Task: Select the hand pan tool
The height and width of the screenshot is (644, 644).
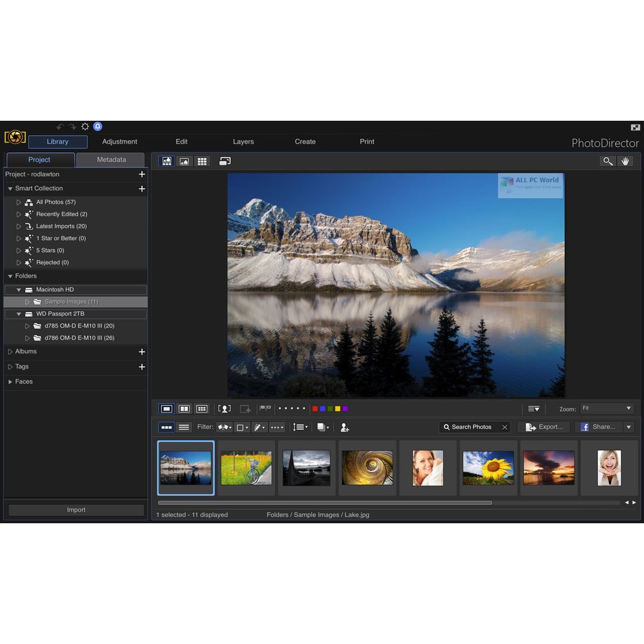Action: [625, 161]
